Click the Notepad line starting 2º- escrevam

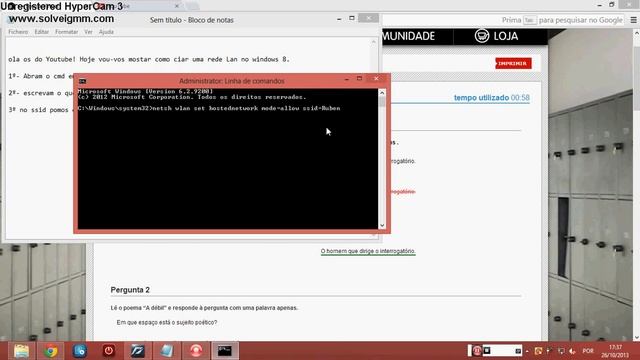(41, 93)
